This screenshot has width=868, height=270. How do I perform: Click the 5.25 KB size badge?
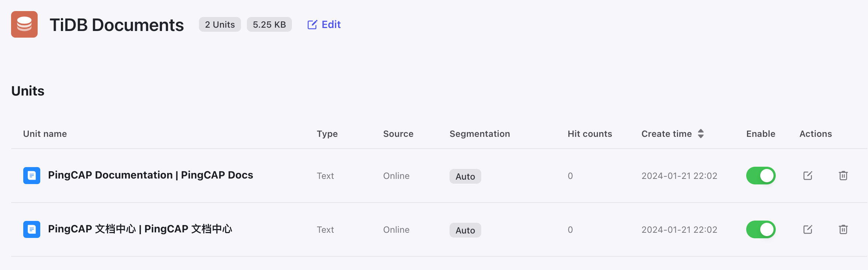(269, 24)
